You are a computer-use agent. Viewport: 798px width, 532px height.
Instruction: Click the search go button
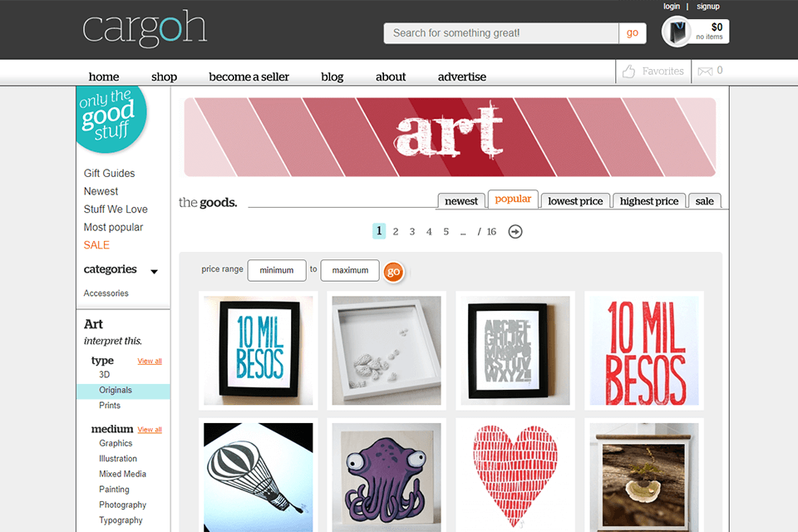coord(633,33)
